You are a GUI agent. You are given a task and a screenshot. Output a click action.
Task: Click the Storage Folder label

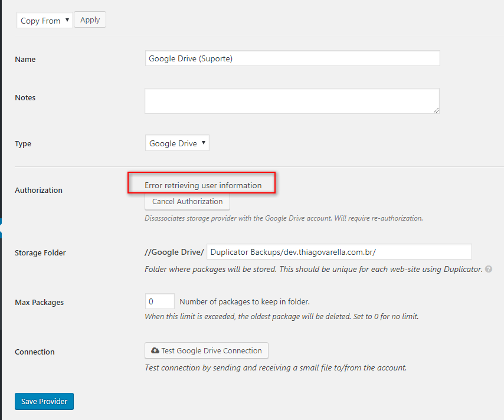pyautogui.click(x=40, y=252)
